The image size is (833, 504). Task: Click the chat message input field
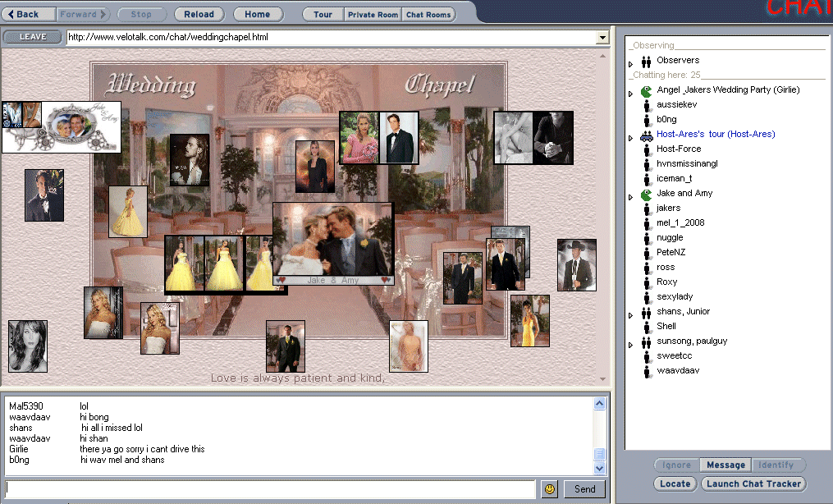(271, 489)
